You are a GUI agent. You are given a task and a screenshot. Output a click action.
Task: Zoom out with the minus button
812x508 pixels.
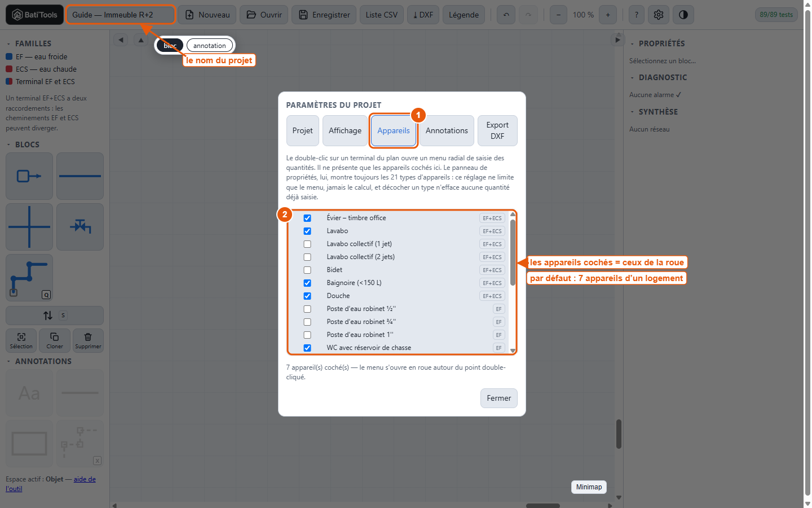coord(558,15)
